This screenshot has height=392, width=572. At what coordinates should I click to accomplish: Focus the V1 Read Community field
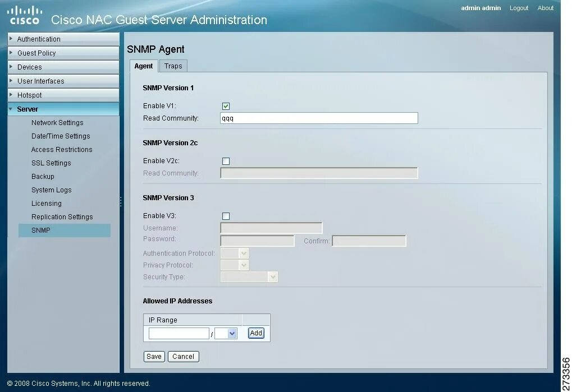point(319,118)
